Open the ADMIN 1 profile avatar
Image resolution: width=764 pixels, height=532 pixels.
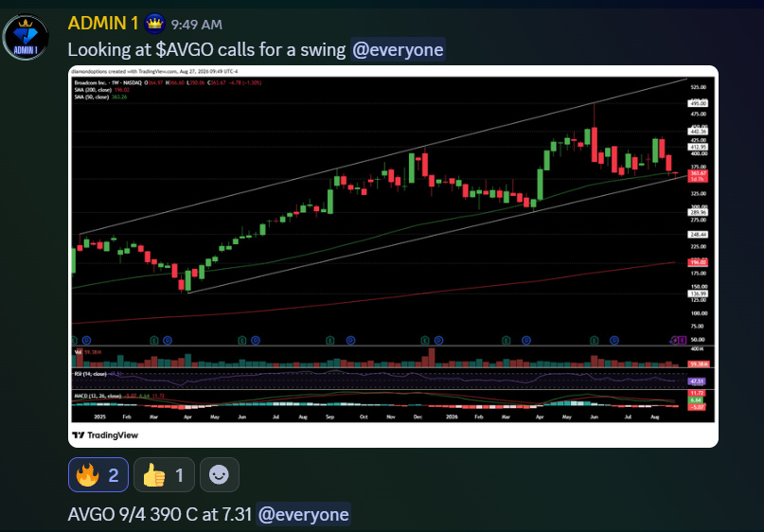(26, 37)
